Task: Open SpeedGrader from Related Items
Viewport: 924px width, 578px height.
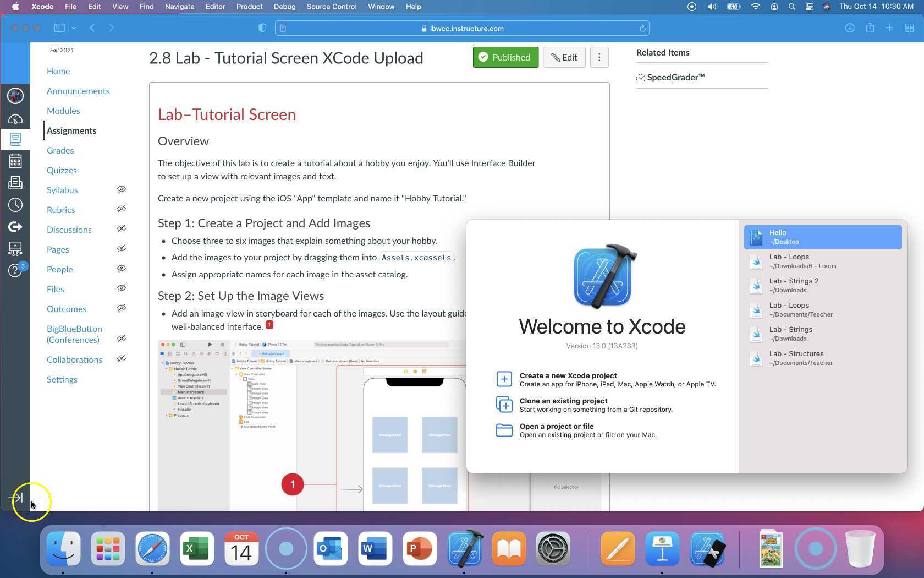Action: pyautogui.click(x=675, y=77)
